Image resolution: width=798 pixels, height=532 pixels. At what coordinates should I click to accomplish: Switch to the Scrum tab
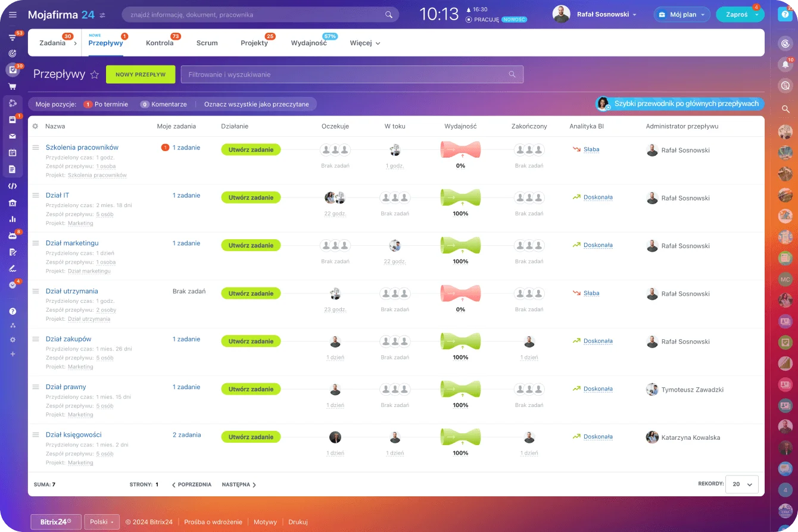[x=207, y=43]
